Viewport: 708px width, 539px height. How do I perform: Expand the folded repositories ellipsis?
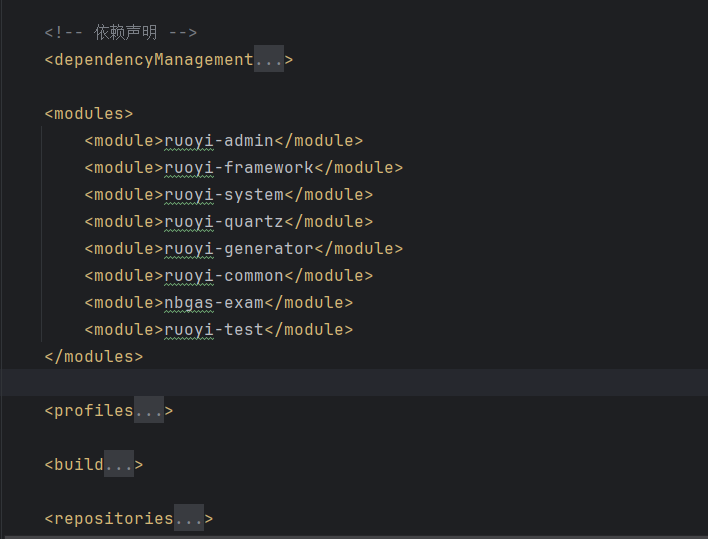189,518
